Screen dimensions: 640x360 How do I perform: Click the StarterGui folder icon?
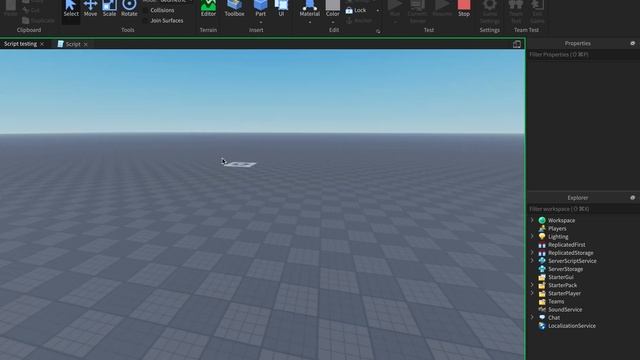[x=542, y=277]
